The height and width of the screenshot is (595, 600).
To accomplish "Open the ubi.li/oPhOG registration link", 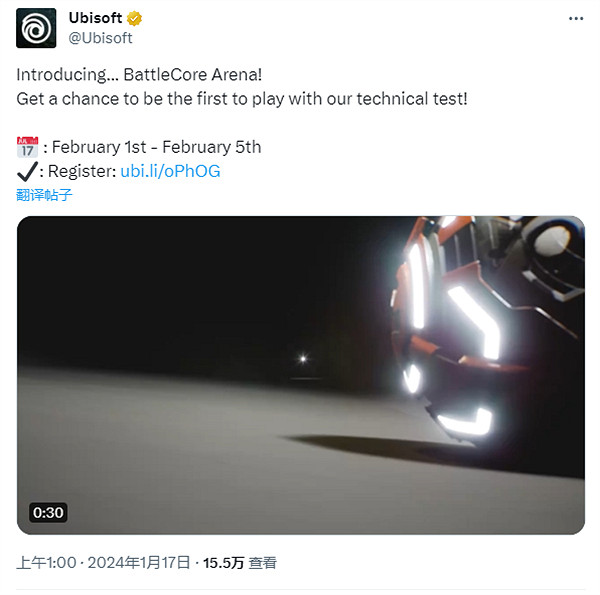I will (170, 171).
